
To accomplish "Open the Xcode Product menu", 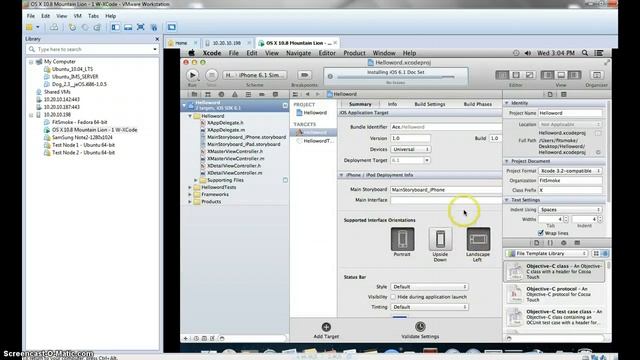I will pos(354,53).
